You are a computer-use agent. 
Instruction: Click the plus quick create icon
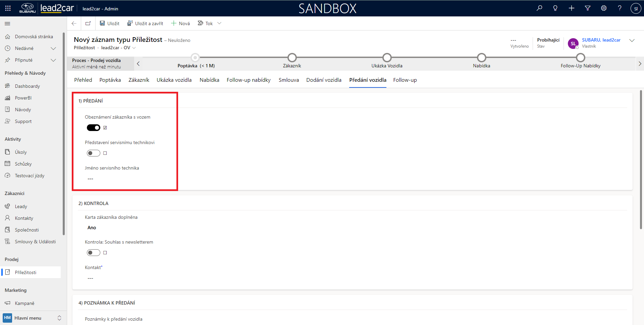tap(572, 8)
